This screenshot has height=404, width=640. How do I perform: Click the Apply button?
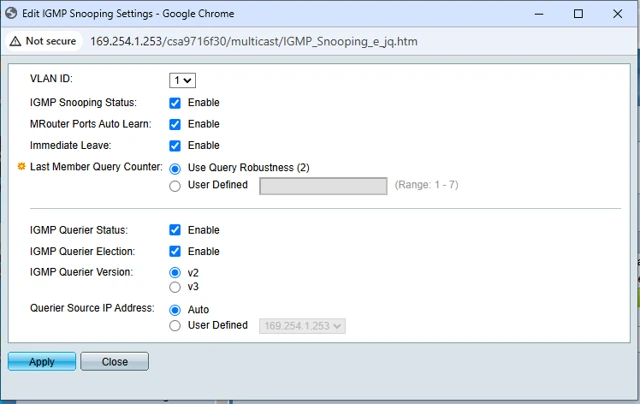coord(42,362)
